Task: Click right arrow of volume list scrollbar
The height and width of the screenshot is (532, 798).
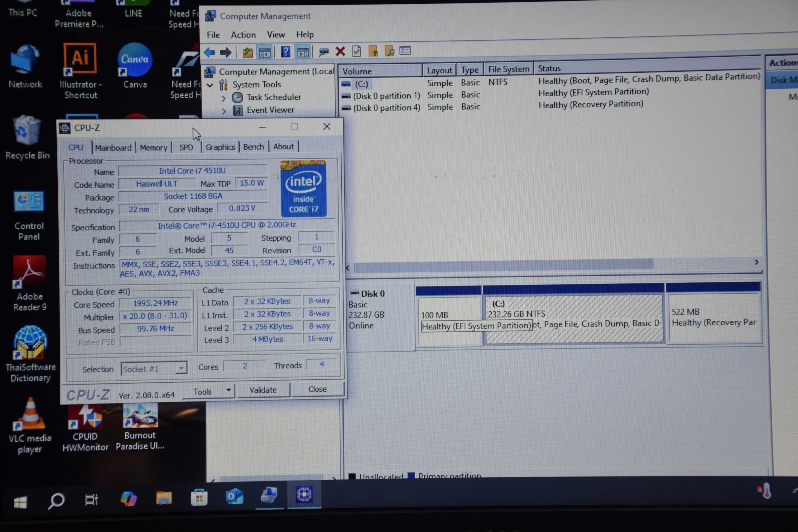Action: pos(756,262)
